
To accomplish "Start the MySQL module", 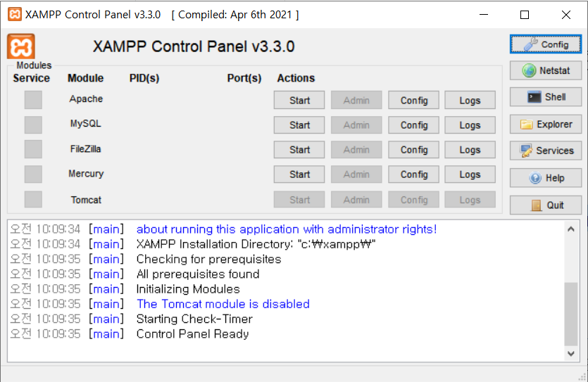I will [299, 125].
